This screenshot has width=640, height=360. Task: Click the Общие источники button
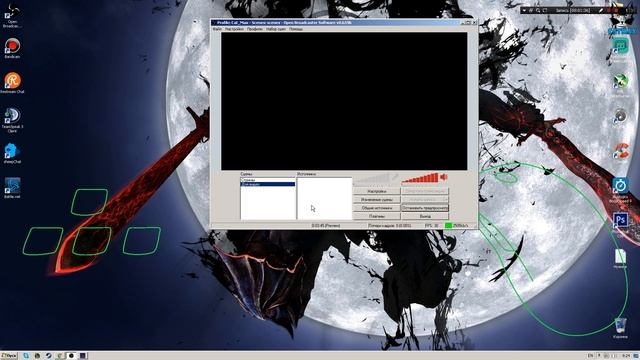(377, 208)
